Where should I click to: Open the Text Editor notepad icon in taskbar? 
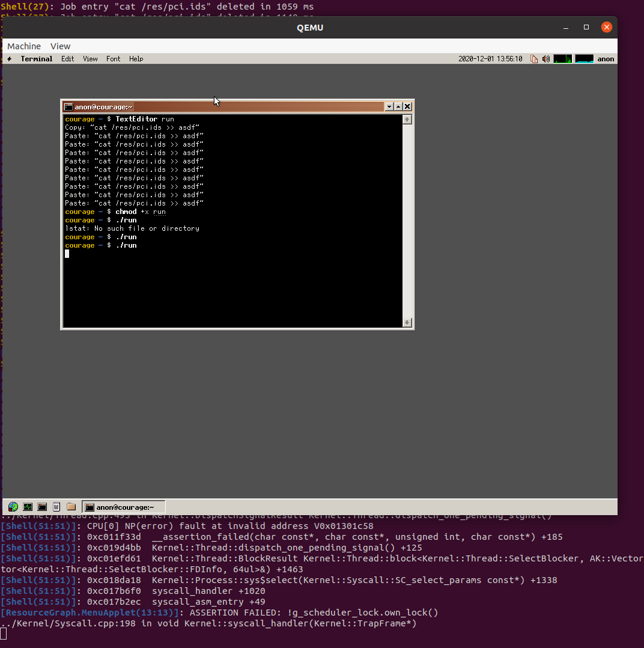click(56, 507)
